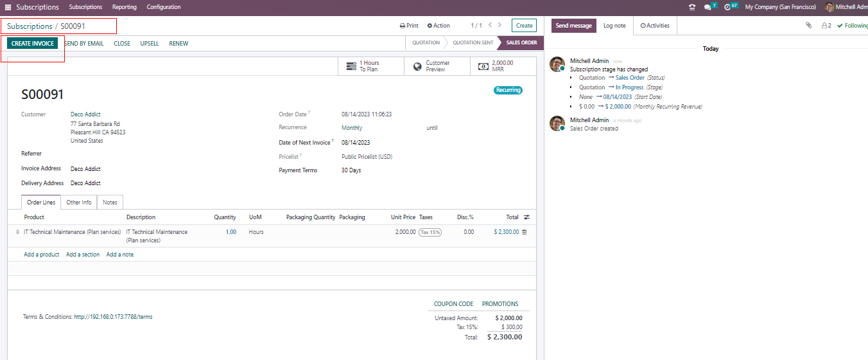Viewport: 868px width, 360px height.
Task: Open the apps grid menu icon
Action: [8, 7]
